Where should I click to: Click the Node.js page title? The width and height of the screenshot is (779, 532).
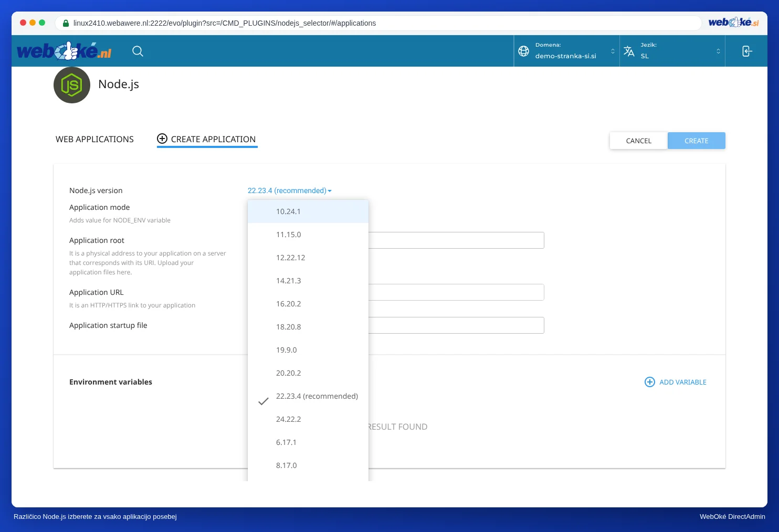tap(119, 84)
